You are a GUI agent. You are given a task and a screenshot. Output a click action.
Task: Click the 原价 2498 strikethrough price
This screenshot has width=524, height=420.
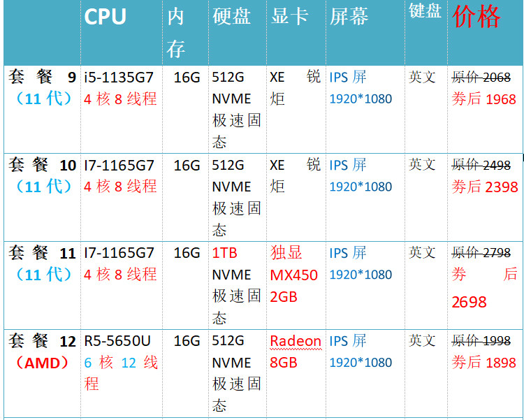pos(481,165)
